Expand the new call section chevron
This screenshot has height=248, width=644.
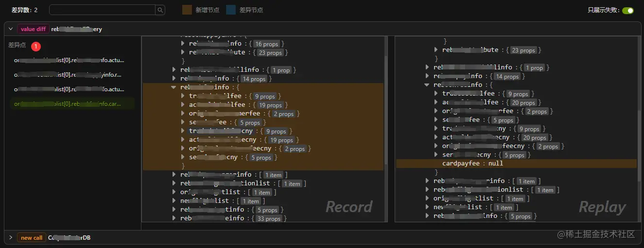tap(11, 237)
